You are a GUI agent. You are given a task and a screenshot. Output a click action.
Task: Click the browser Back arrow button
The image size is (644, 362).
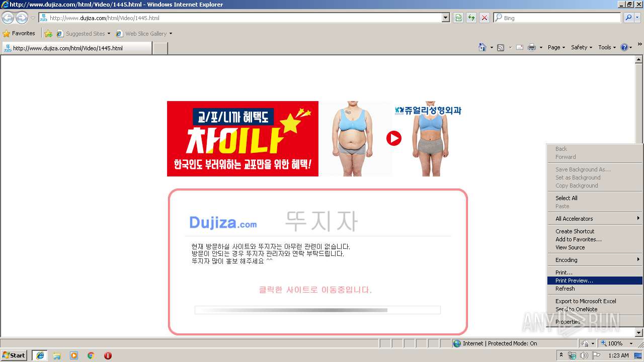[8, 18]
